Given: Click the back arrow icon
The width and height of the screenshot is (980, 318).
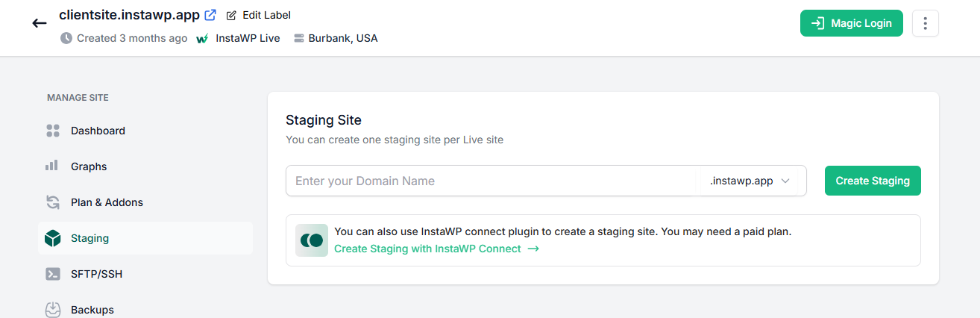Looking at the screenshot, I should 40,23.
